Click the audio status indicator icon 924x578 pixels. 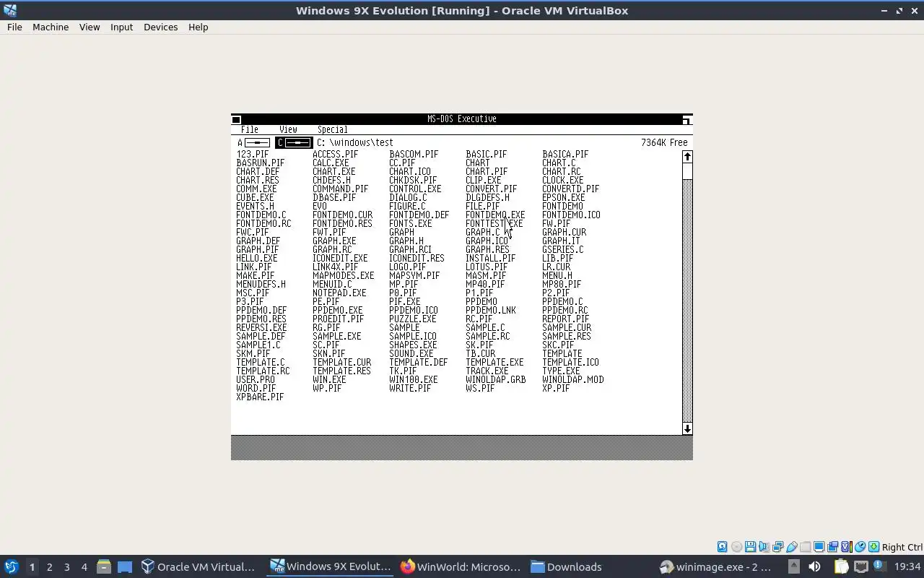764,547
